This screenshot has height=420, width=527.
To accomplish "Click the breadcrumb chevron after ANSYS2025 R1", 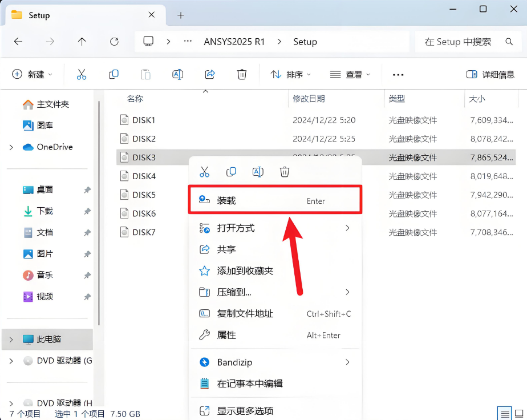I will click(x=279, y=42).
